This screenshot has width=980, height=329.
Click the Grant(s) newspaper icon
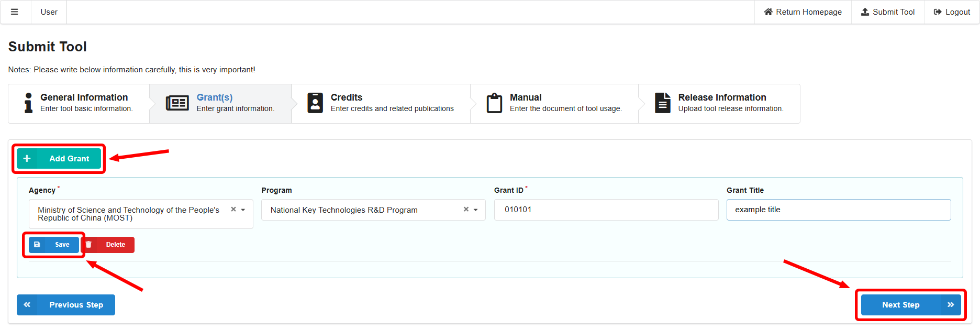(x=177, y=103)
